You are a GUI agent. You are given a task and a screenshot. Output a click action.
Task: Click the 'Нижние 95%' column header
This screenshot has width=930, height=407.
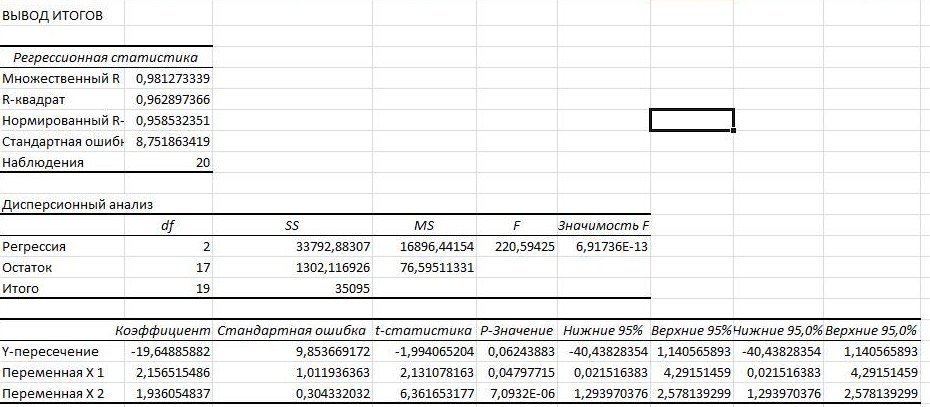pyautogui.click(x=603, y=330)
